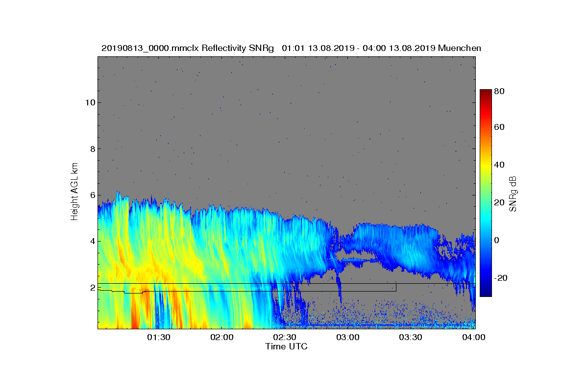Click the colorbar value '-20'
588x392 pixels.
click(x=501, y=278)
